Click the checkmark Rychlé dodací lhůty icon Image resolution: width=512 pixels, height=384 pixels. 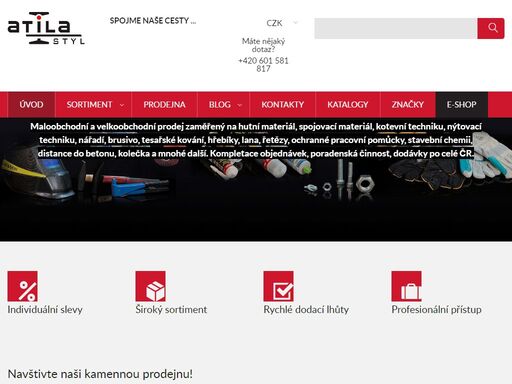278,286
